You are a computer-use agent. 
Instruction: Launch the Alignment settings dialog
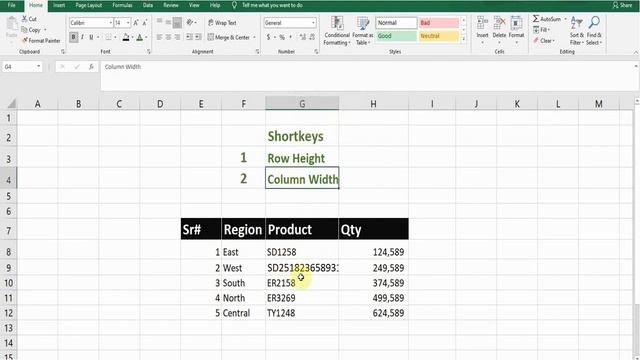(x=257, y=52)
